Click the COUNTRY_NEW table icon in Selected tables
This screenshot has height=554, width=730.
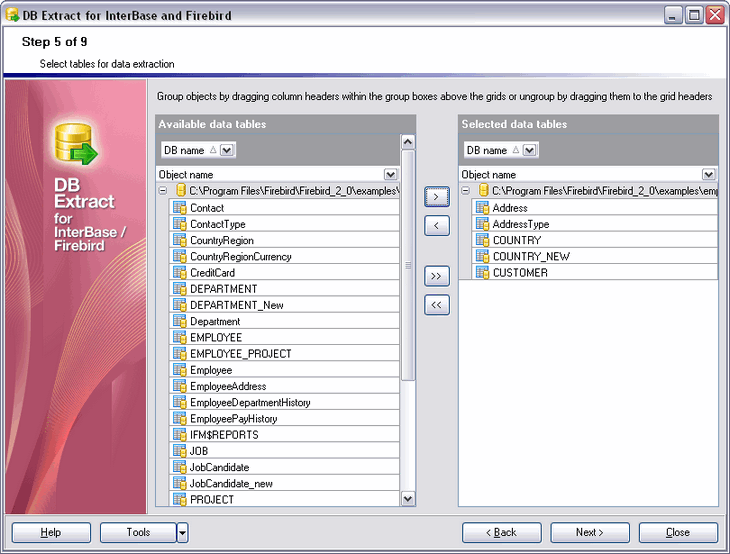pyautogui.click(x=483, y=256)
